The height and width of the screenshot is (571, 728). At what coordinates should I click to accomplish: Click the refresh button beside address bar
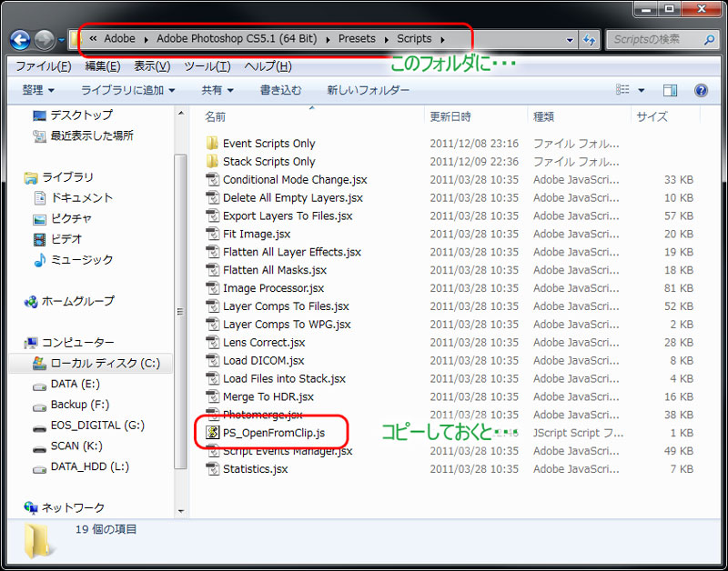pyautogui.click(x=589, y=40)
